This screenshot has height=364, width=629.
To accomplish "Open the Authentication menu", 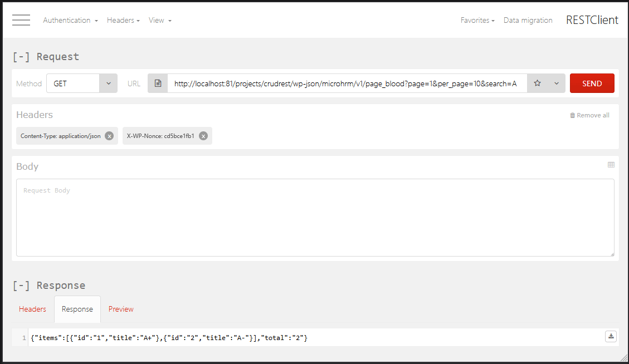I will coord(70,21).
